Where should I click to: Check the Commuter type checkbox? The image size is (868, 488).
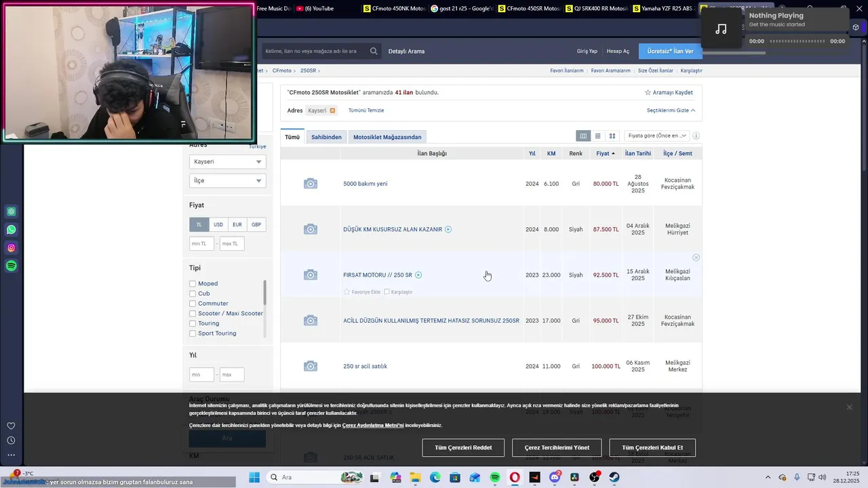pyautogui.click(x=193, y=304)
